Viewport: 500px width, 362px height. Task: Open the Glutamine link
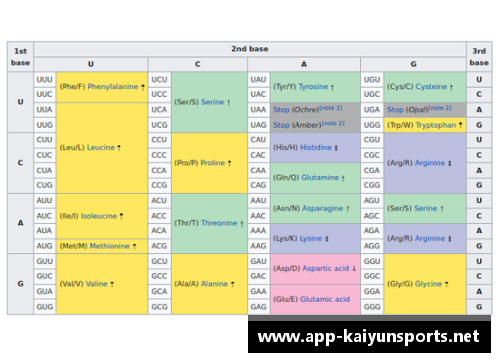[320, 177]
